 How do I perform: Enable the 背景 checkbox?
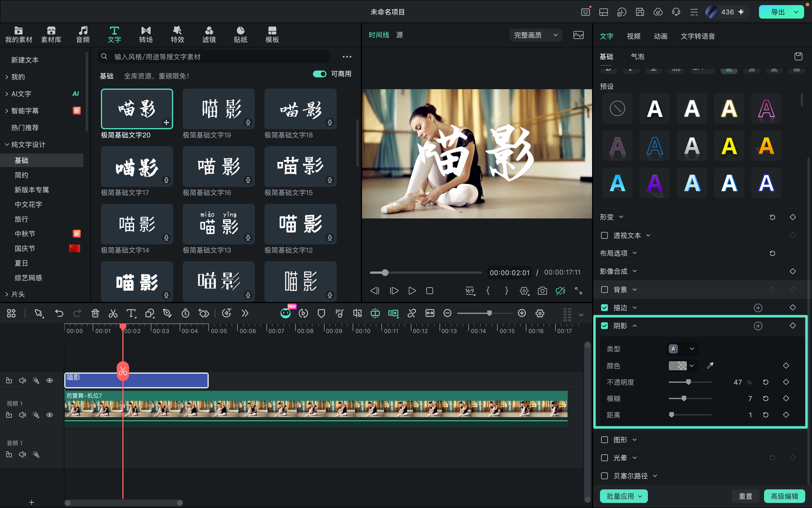pyautogui.click(x=604, y=290)
